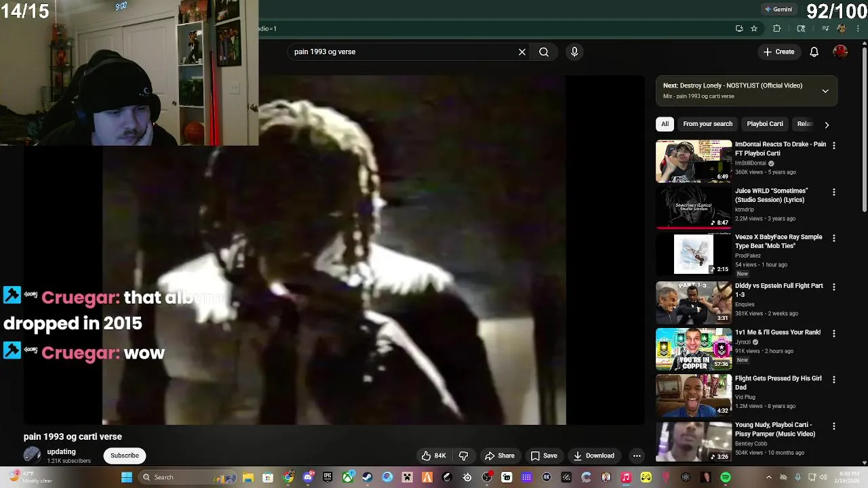Image resolution: width=868 pixels, height=488 pixels.
Task: Open Minecraft from the taskbar
Action: coord(407,477)
